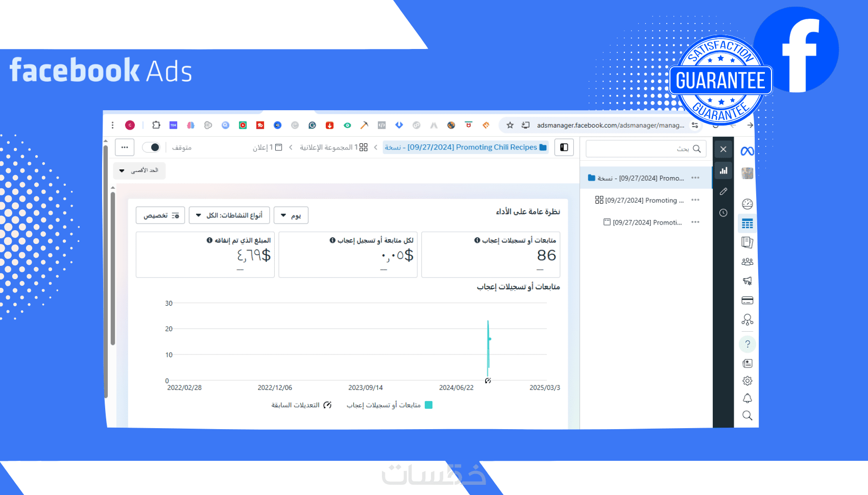Click info icon next to 'المبلغ الذي تم إنفاقه'

209,240
